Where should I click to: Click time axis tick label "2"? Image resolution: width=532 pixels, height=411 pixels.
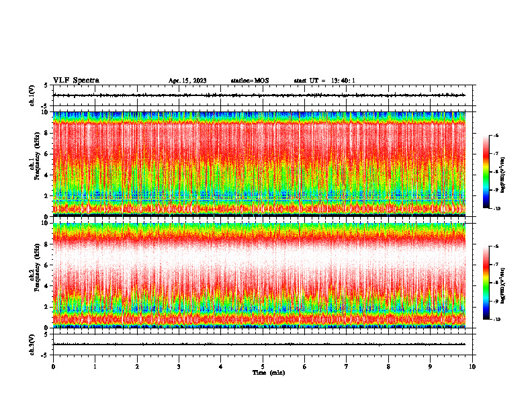137,367
